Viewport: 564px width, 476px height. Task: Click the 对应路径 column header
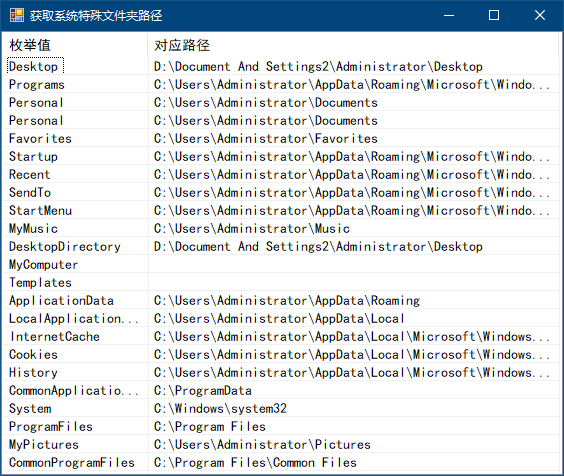tap(353, 45)
